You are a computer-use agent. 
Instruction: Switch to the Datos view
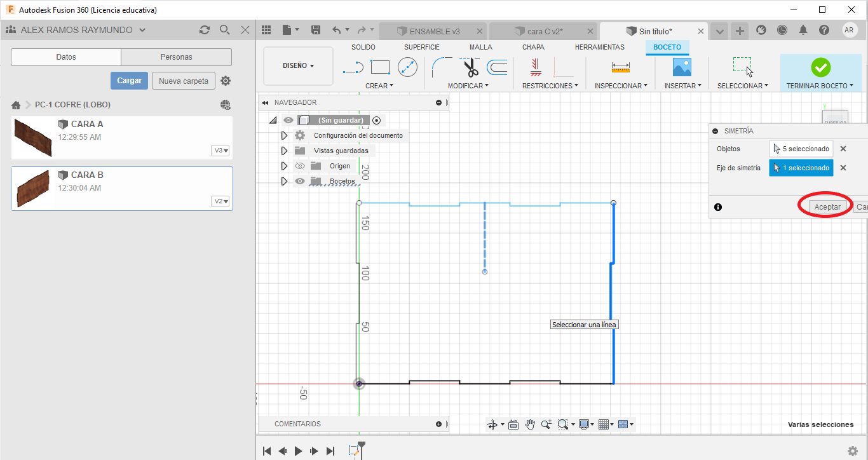point(66,57)
